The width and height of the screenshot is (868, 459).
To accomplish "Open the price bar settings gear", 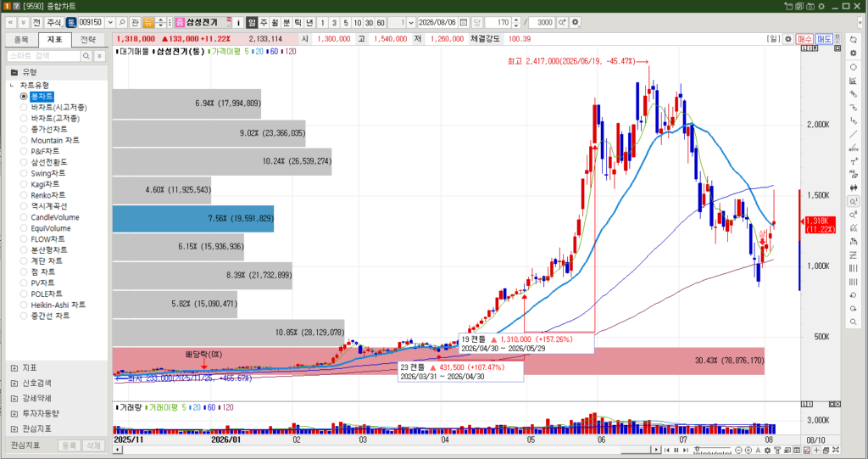I will pyautogui.click(x=788, y=39).
